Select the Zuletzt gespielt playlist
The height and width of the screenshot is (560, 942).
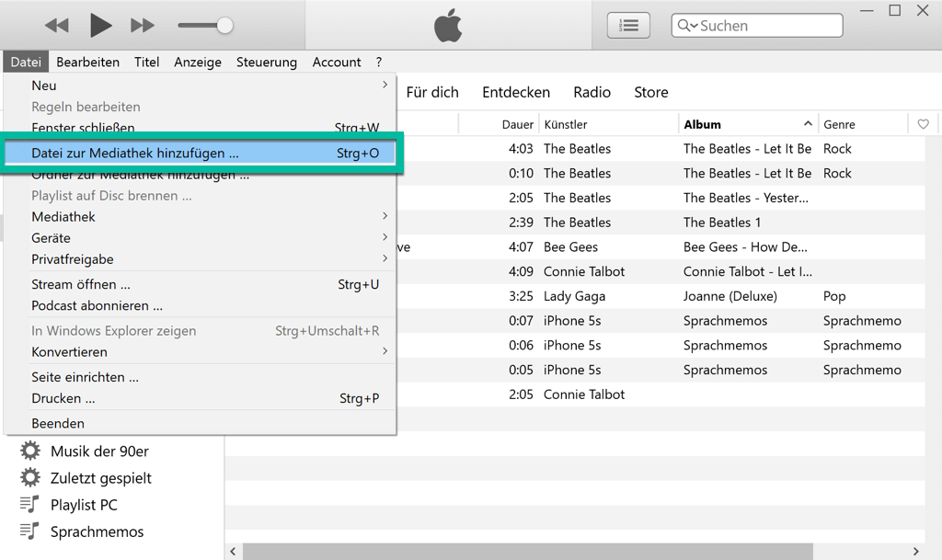(x=101, y=478)
